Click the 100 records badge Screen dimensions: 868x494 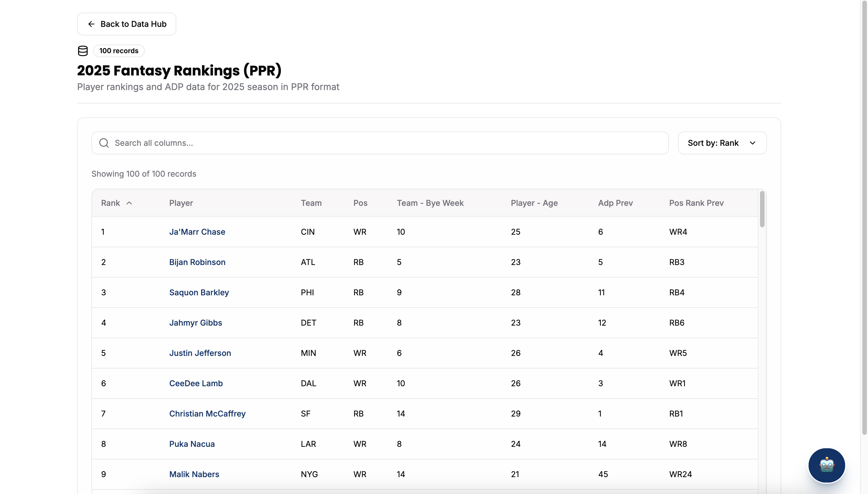pyautogui.click(x=119, y=51)
